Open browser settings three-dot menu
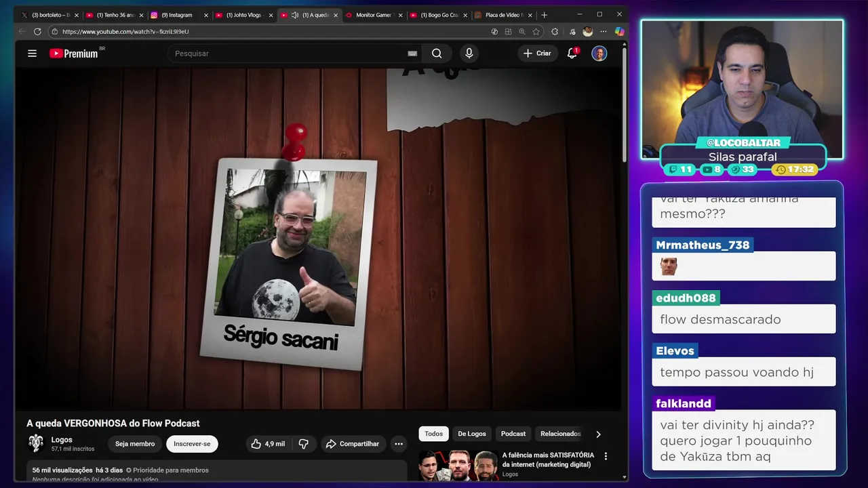Viewport: 868px width, 488px height. pos(603,31)
